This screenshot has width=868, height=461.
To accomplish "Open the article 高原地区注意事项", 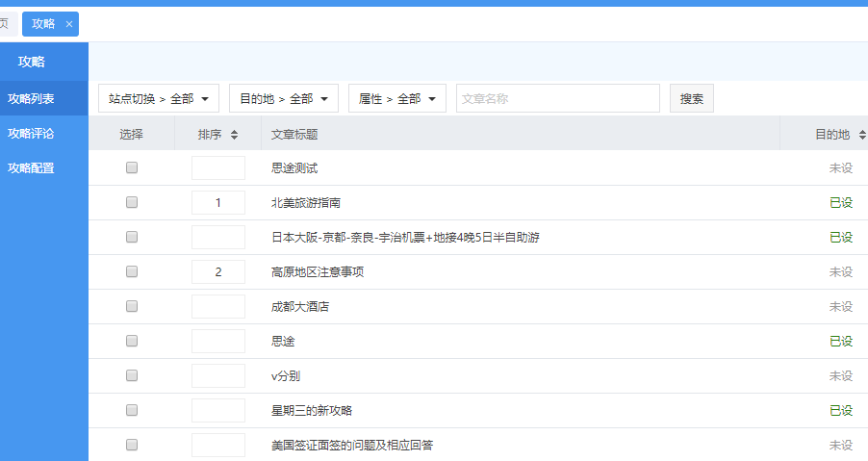I will pyautogui.click(x=318, y=272).
